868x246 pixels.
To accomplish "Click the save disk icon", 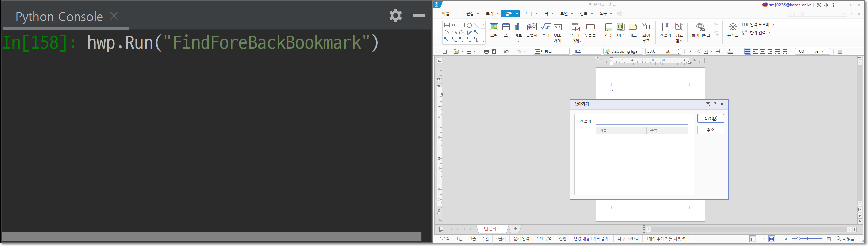I will tap(469, 51).
